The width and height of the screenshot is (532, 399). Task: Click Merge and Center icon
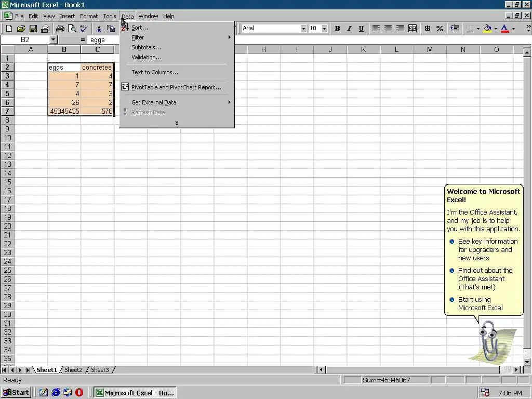coord(412,29)
